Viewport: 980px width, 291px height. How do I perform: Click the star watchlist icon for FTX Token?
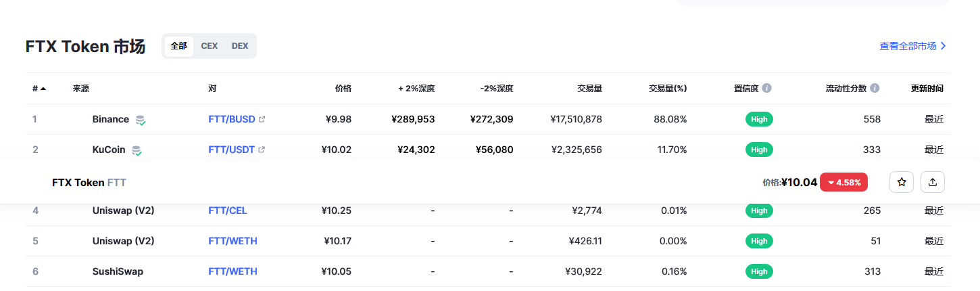point(901,182)
